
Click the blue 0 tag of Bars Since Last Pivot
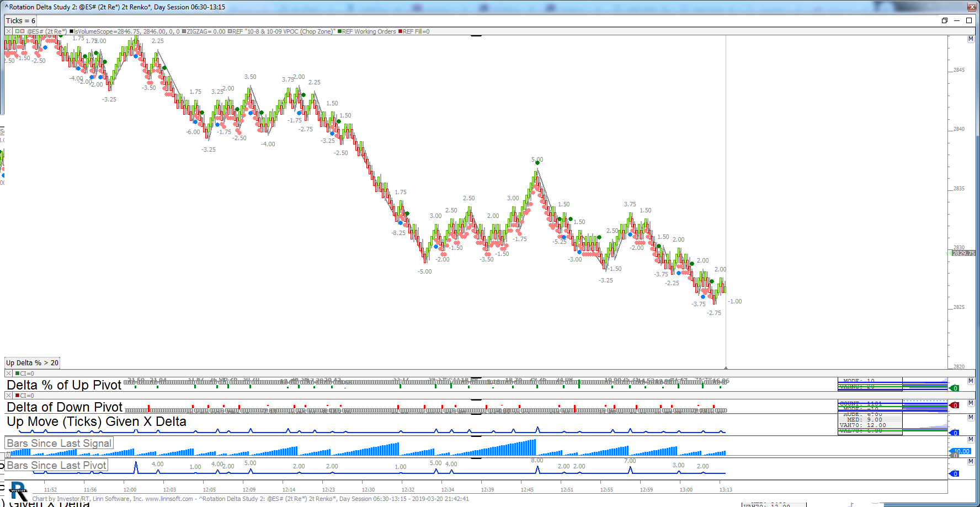click(955, 473)
